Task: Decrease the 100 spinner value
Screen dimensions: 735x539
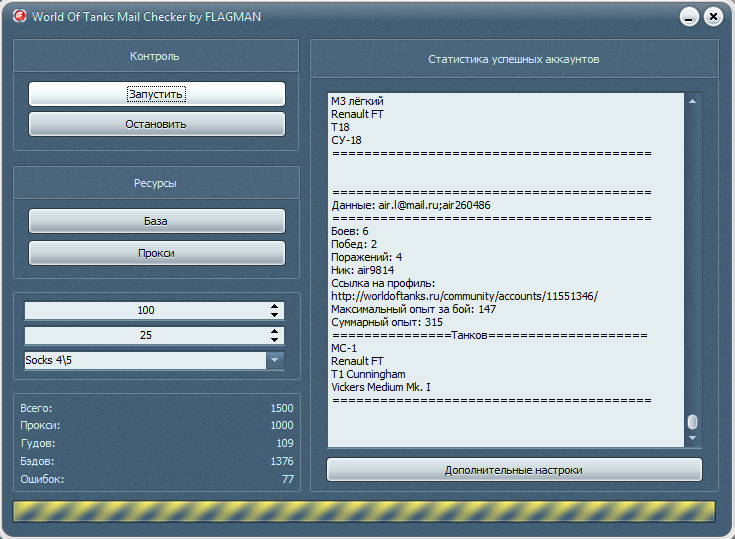Action: point(275,315)
